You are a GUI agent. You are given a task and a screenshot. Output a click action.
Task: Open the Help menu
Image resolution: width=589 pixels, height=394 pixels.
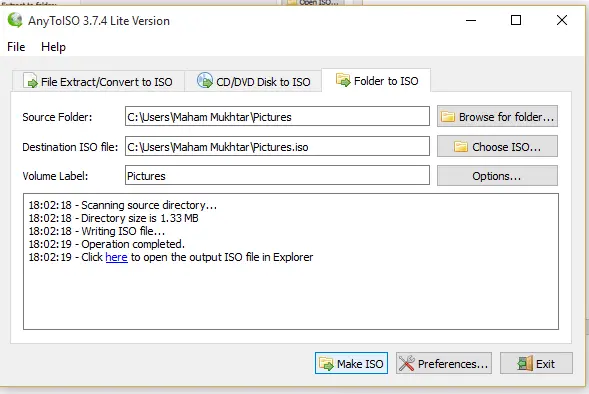click(53, 47)
